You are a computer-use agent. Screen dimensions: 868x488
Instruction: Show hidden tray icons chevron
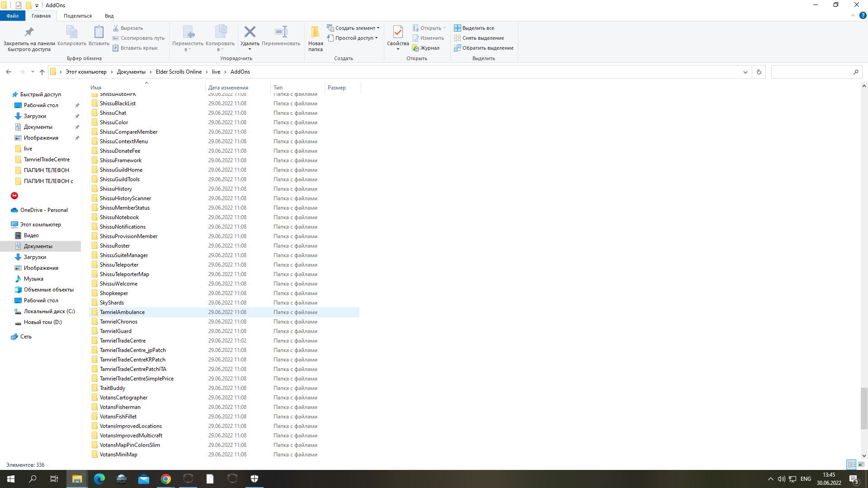(771, 479)
